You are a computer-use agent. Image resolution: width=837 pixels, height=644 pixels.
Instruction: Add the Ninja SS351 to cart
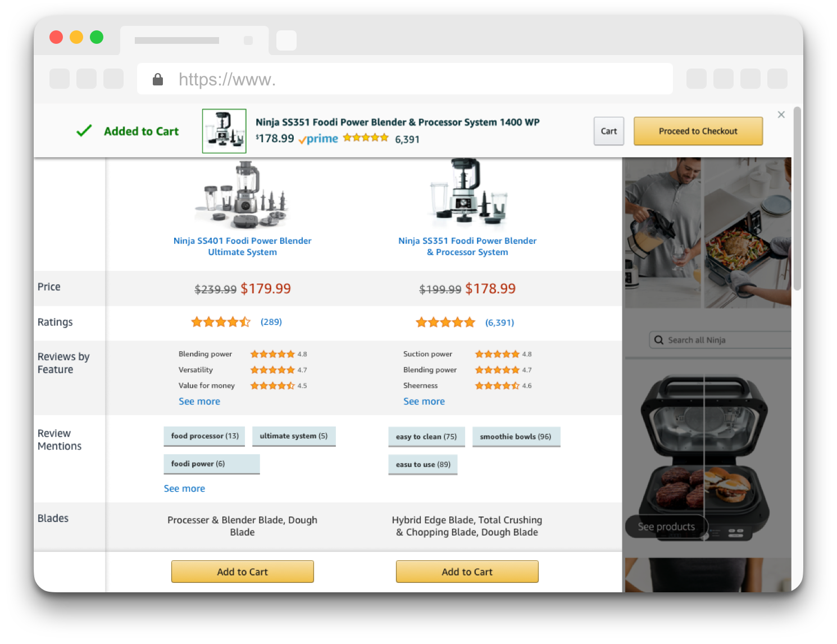tap(467, 572)
